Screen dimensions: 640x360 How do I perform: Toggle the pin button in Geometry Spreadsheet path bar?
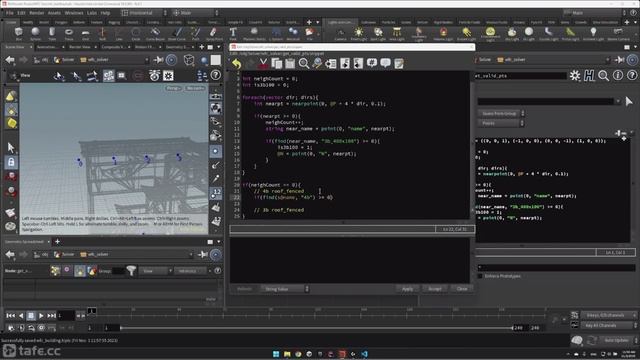[203, 254]
